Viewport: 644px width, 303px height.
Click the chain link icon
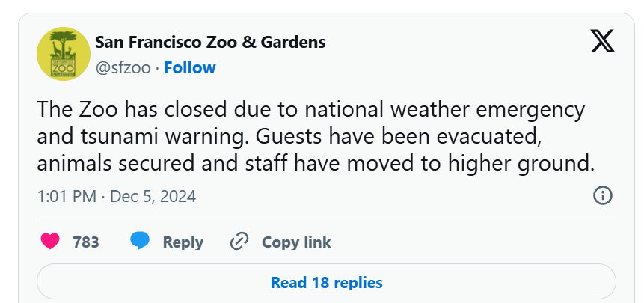click(239, 242)
